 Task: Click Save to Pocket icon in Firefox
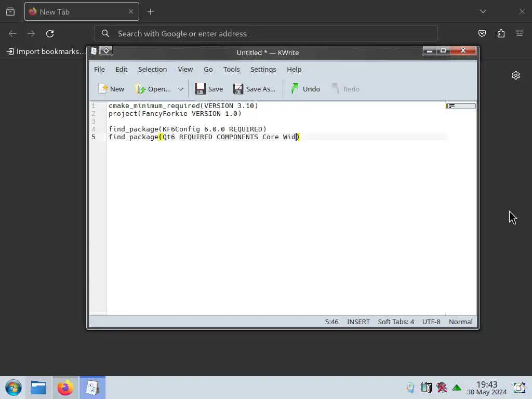tap(482, 33)
